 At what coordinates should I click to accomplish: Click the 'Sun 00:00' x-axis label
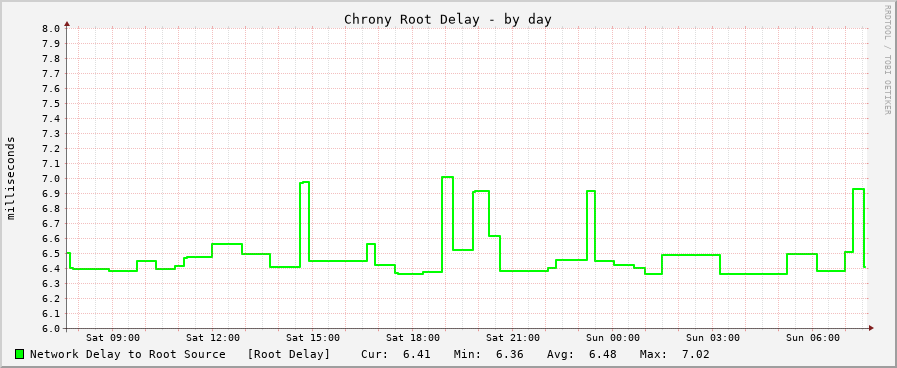click(x=613, y=338)
